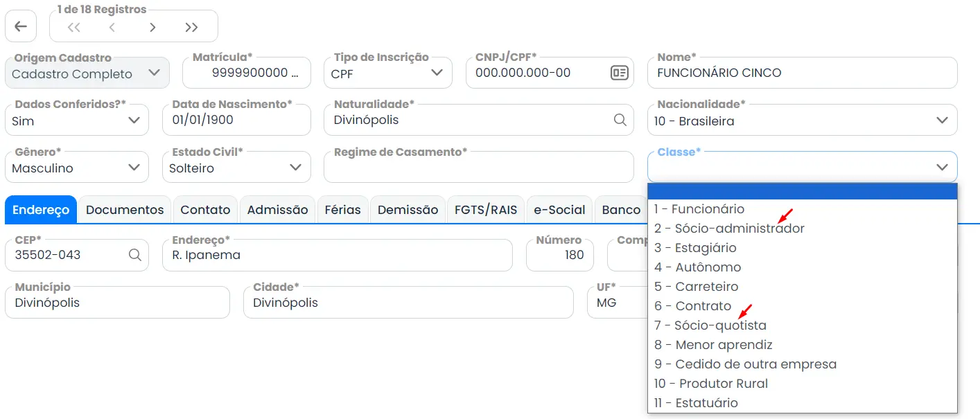Click the Data de Nascimento field
This screenshot has height=419, width=980.
[236, 120]
